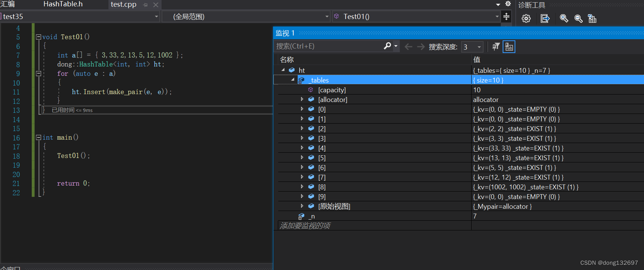The height and width of the screenshot is (270, 644).
Task: Collapse the for loop code block
Action: 38,74
